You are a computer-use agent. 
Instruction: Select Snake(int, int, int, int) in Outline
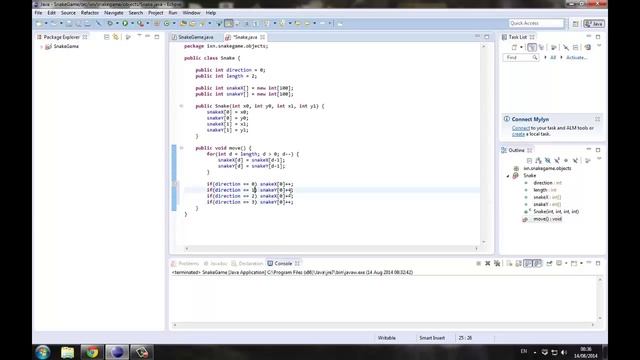click(x=556, y=212)
